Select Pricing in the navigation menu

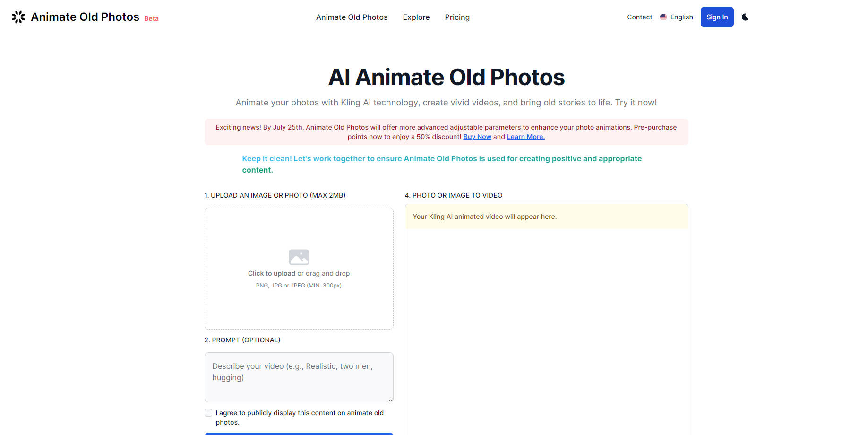click(x=456, y=17)
